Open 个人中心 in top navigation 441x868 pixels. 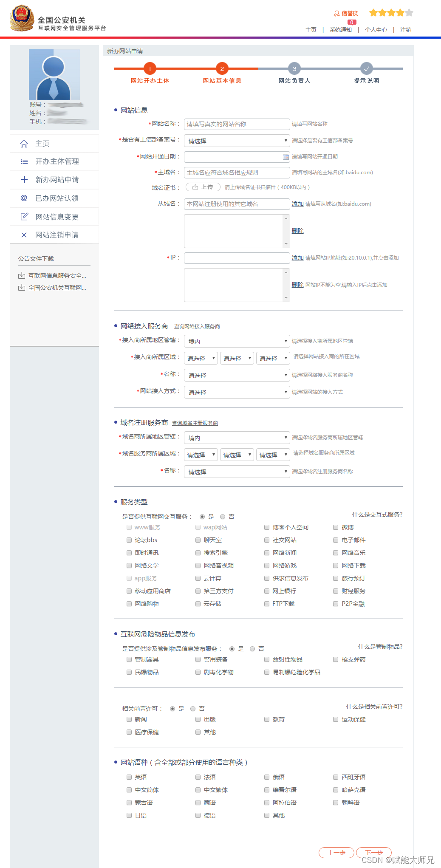[x=376, y=30]
